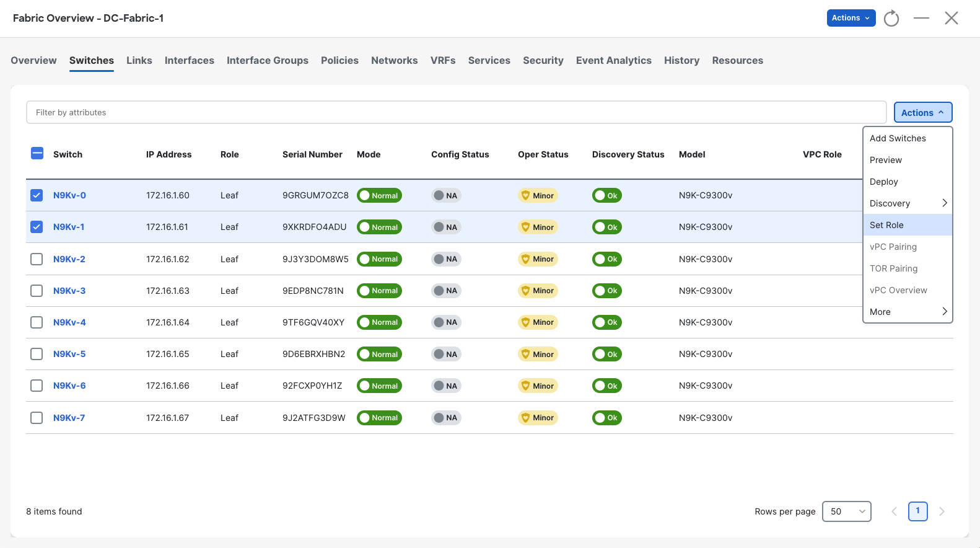Go to page 1 button
Screen dimensions: 980x548
[918, 511]
